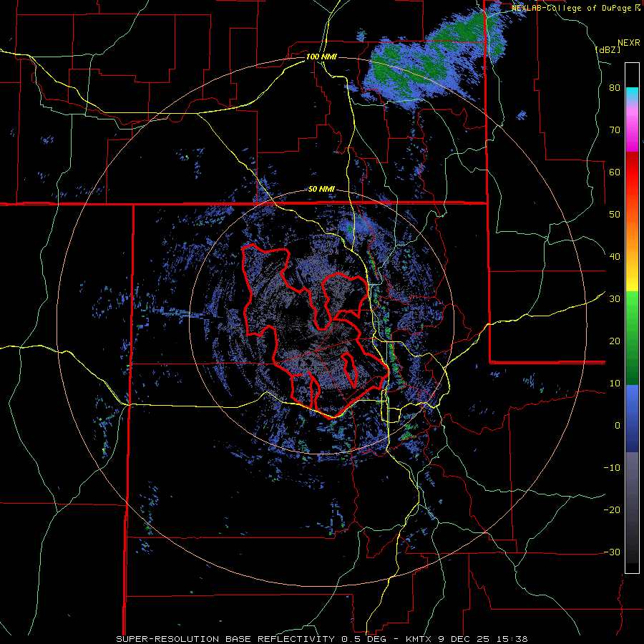Click the 50 value on the dBZ scale
The width and height of the screenshot is (644, 644).
[x=615, y=215]
